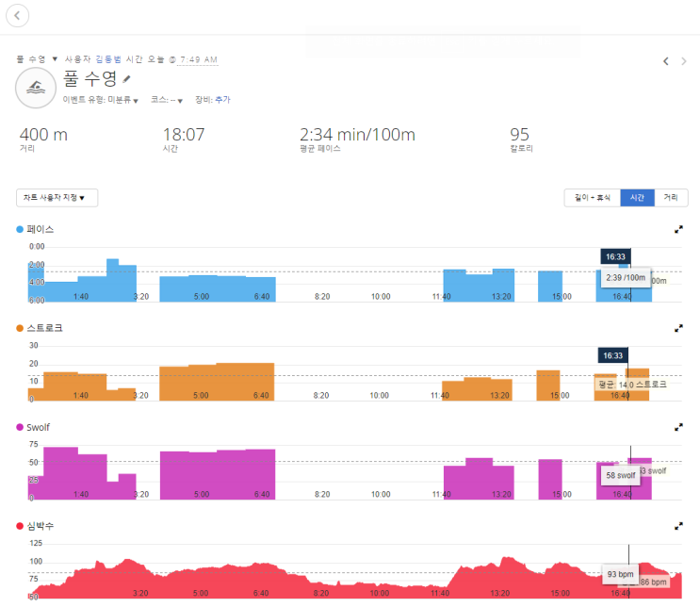Click the 7:49 AM timestamp
Image resolution: width=700 pixels, height=607 pixels.
pos(199,59)
